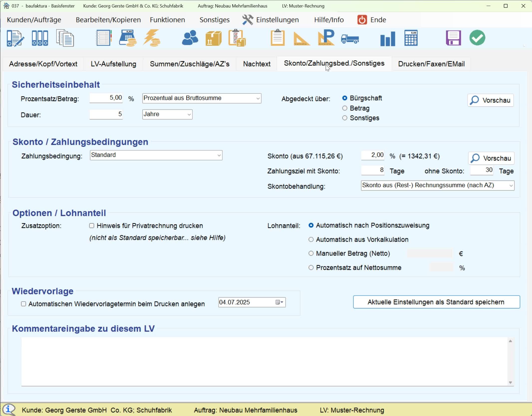Image resolution: width=532 pixels, height=416 pixels.
Task: Open the Funktionen menu
Action: click(x=167, y=20)
